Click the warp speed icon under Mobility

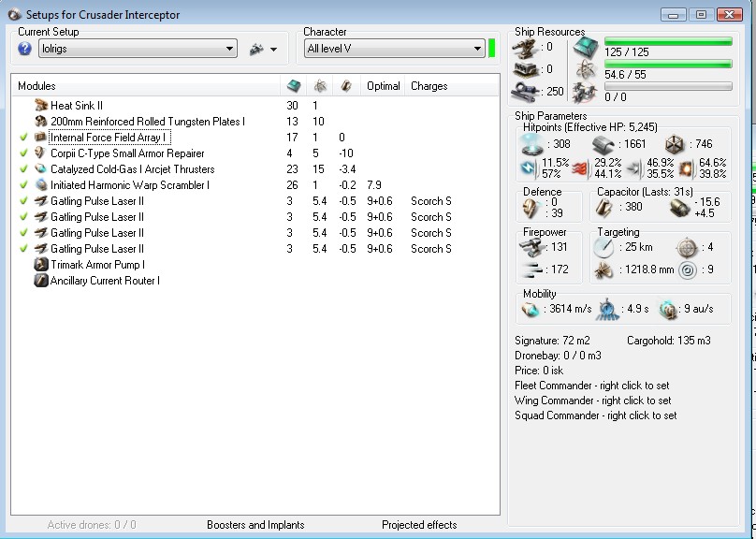point(668,310)
